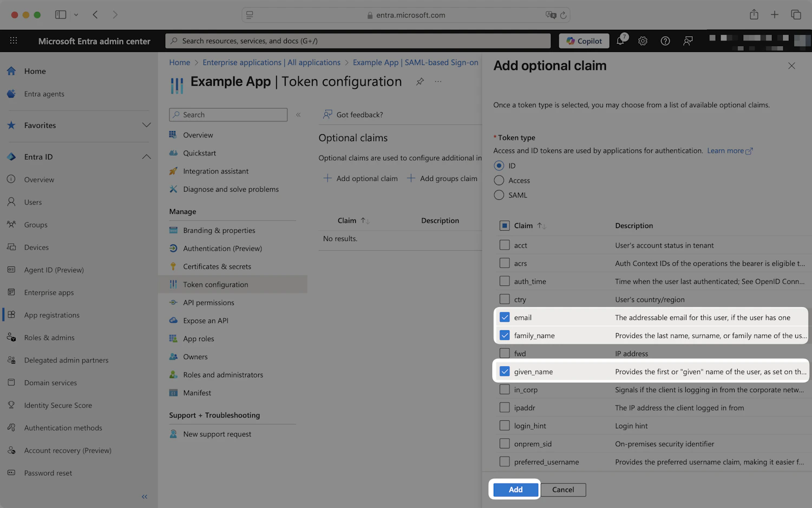812x508 pixels.
Task: Uncheck the family_name claim checkbox
Action: pos(505,335)
